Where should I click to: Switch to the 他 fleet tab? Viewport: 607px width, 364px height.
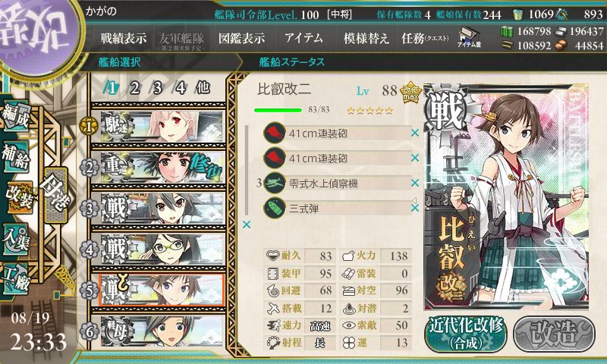point(203,88)
